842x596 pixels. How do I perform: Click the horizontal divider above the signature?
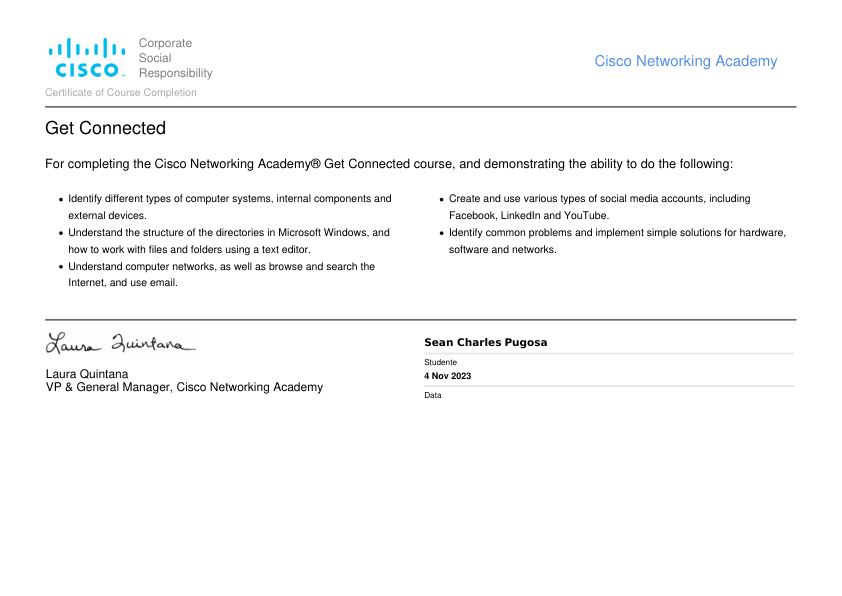(x=420, y=320)
